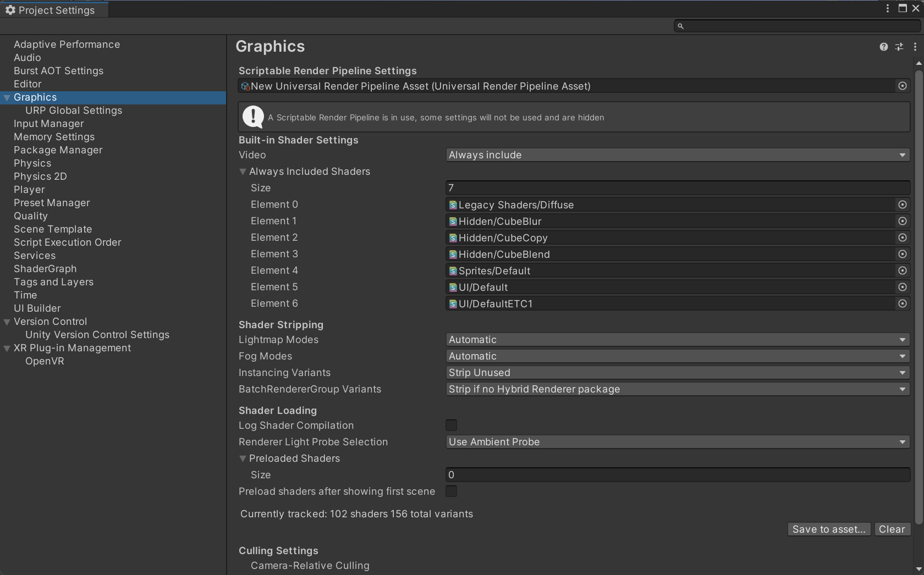Click the Hidden/CubeCopy shader icon

pos(453,238)
